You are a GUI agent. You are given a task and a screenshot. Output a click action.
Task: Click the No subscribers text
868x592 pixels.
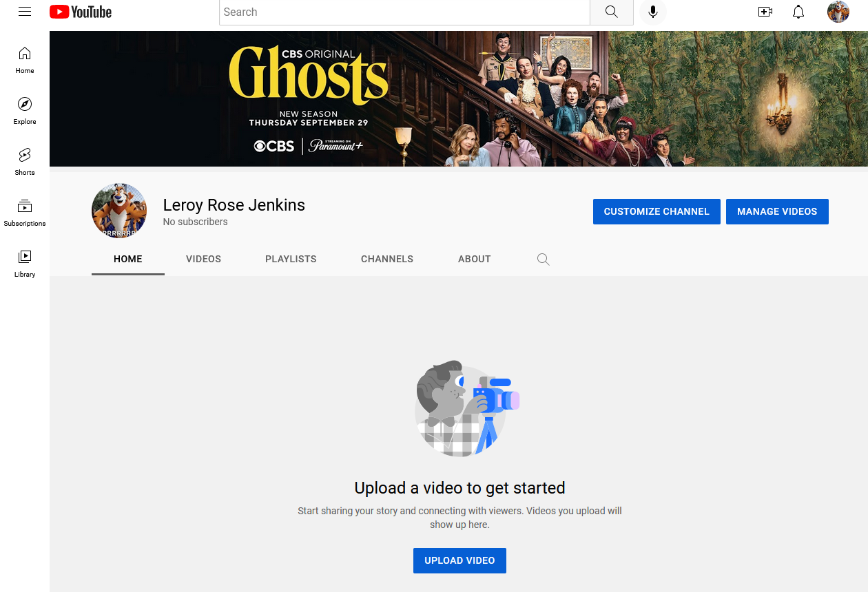pos(196,222)
